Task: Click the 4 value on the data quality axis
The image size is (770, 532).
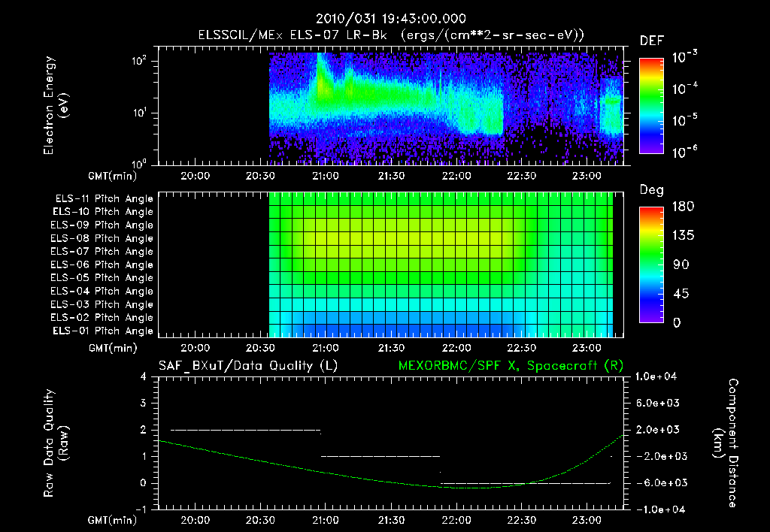Action: pyautogui.click(x=143, y=377)
